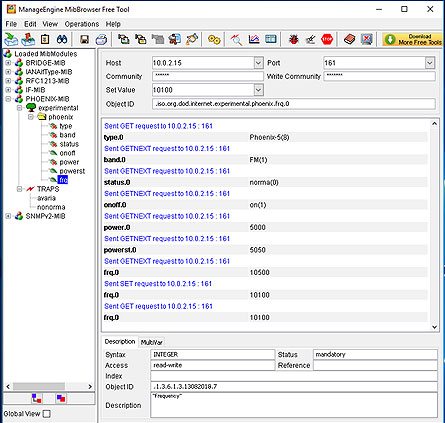Open the Host dropdown arrow
The image size is (445, 423).
[x=258, y=63]
